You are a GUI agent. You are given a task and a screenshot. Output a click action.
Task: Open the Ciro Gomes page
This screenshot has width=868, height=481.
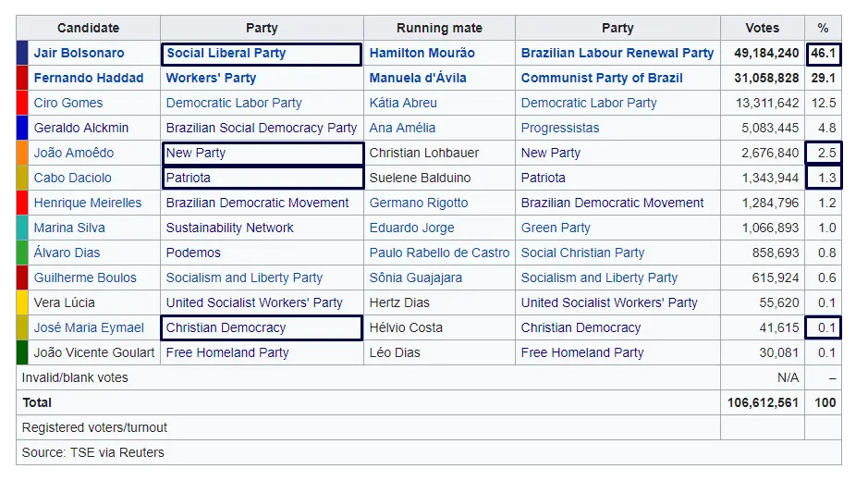point(67,103)
